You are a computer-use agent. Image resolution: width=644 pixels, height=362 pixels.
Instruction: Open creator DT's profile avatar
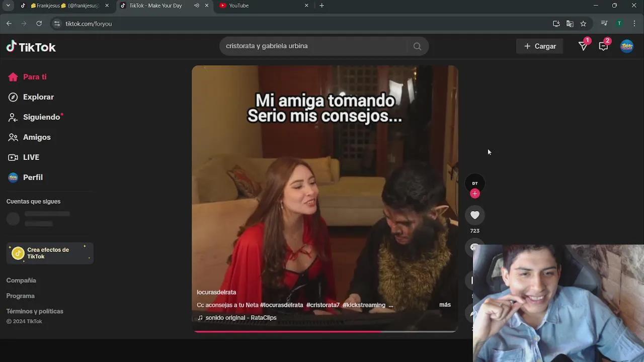[x=474, y=183]
